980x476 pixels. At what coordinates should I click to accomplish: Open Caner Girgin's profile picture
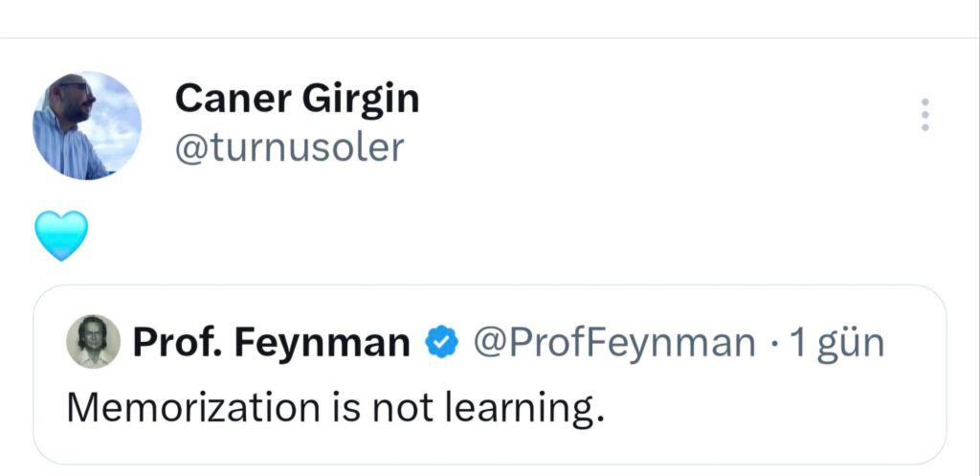[87, 126]
